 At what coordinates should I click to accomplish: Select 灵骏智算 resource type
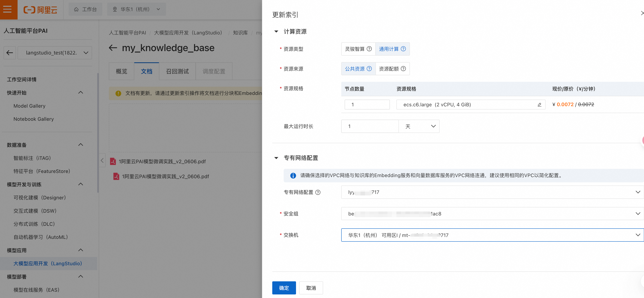pos(355,49)
